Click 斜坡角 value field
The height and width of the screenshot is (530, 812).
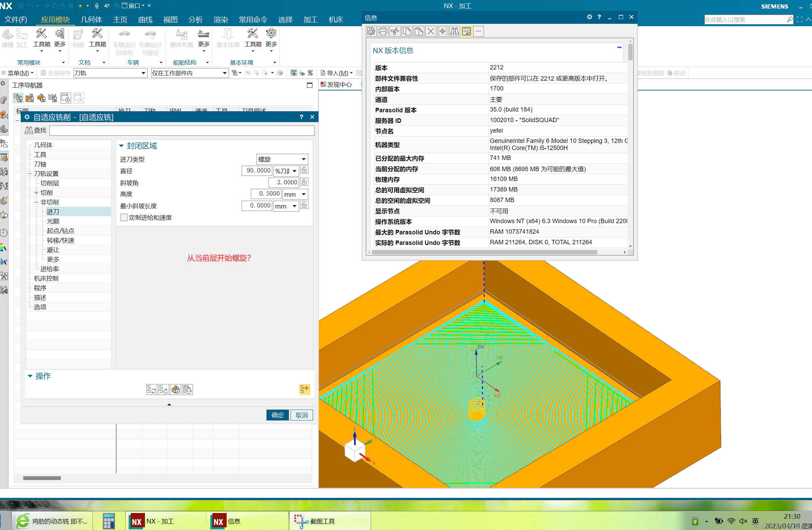coord(283,182)
